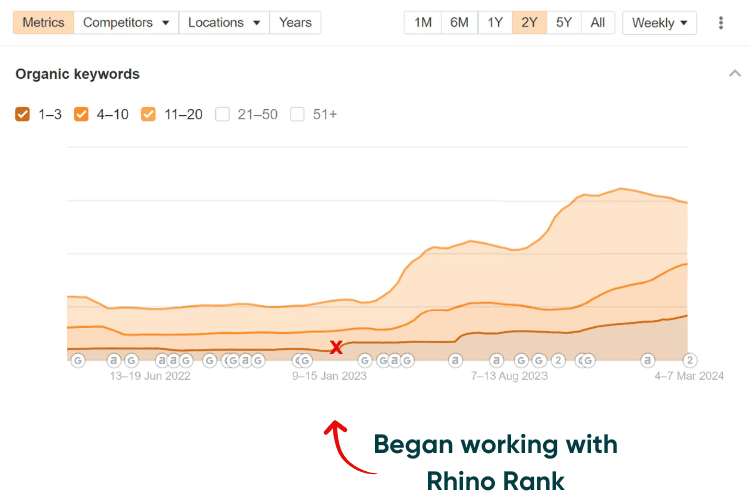The image size is (750, 500).
Task: Set time range to 1M
Action: [423, 22]
